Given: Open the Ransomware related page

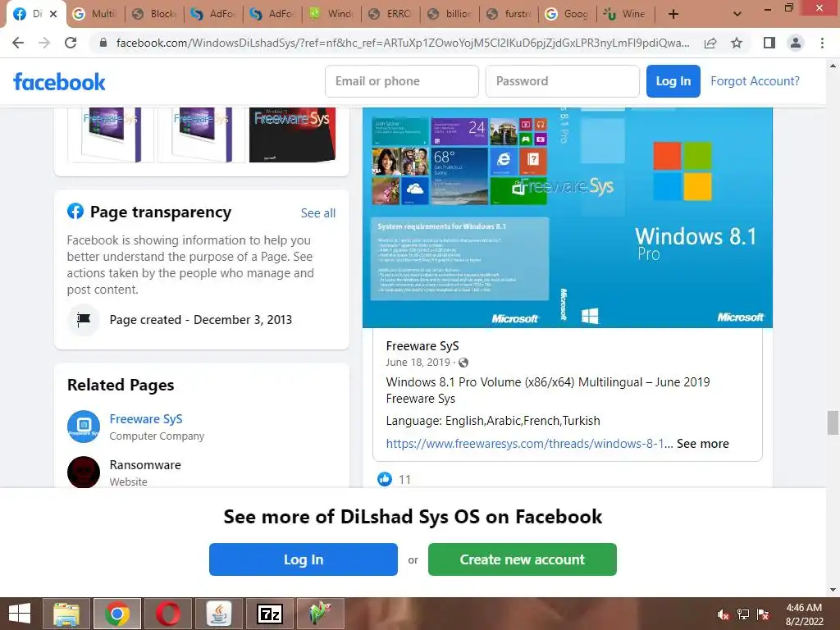Looking at the screenshot, I should pos(145,465).
